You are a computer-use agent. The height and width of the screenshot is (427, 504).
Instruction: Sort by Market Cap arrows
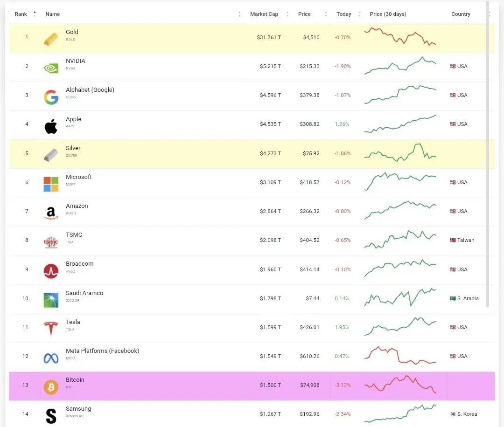[x=287, y=14]
